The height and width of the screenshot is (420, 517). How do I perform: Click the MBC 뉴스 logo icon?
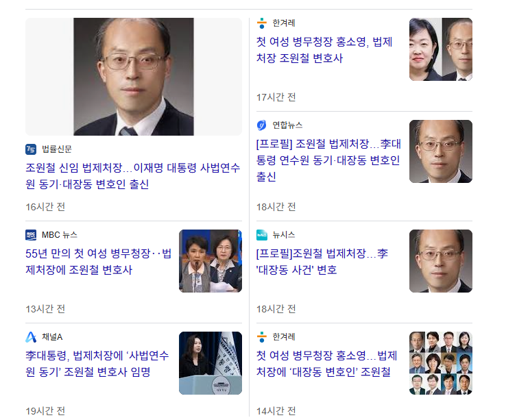click(x=31, y=235)
